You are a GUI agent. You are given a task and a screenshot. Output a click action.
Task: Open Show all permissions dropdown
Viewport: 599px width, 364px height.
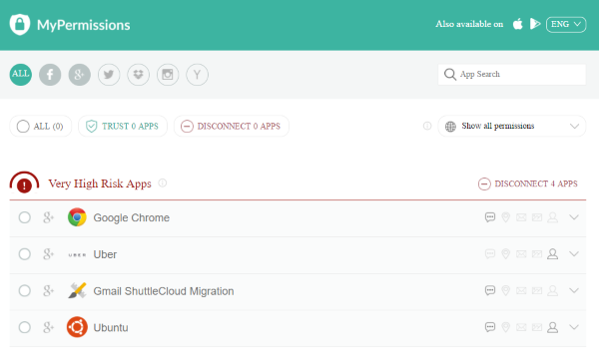(x=512, y=126)
